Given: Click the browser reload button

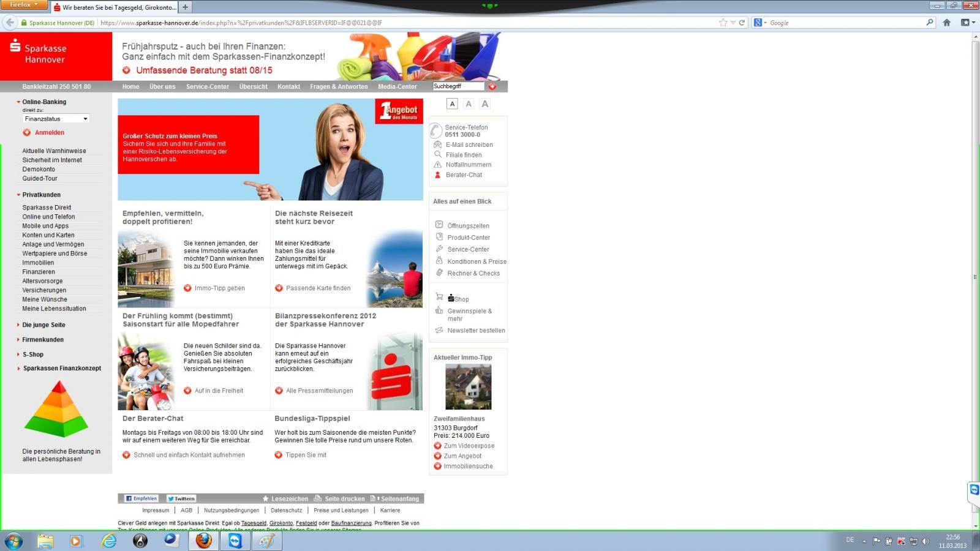Looking at the screenshot, I should [742, 23].
